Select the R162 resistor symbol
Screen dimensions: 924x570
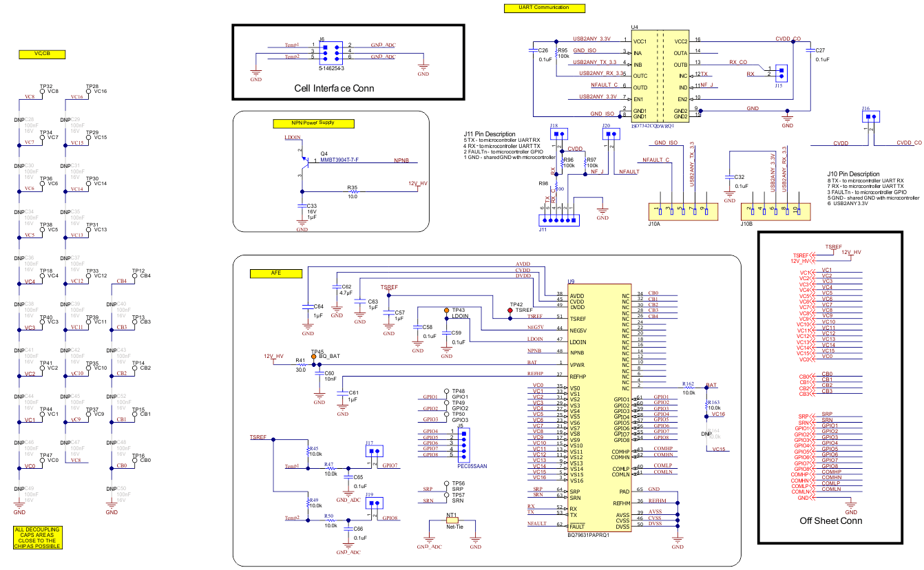click(x=689, y=388)
